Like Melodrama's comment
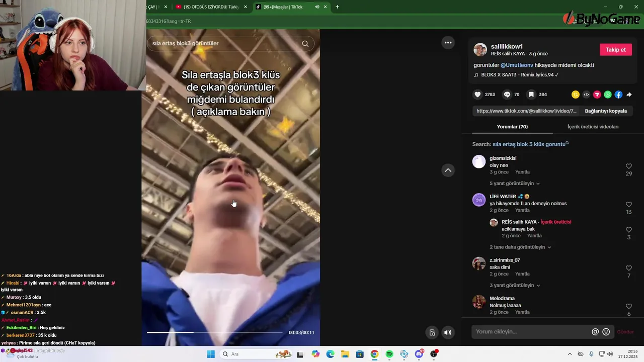644x362 pixels. point(629,306)
